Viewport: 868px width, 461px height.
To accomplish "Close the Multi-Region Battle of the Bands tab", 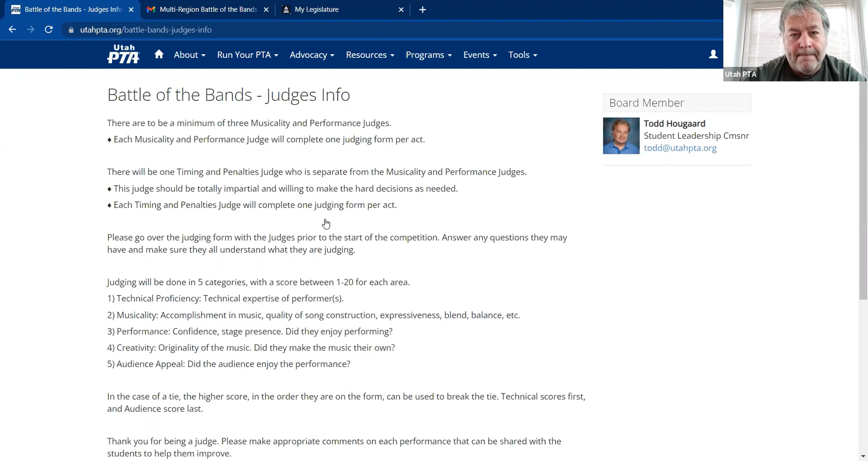I will pos(266,10).
